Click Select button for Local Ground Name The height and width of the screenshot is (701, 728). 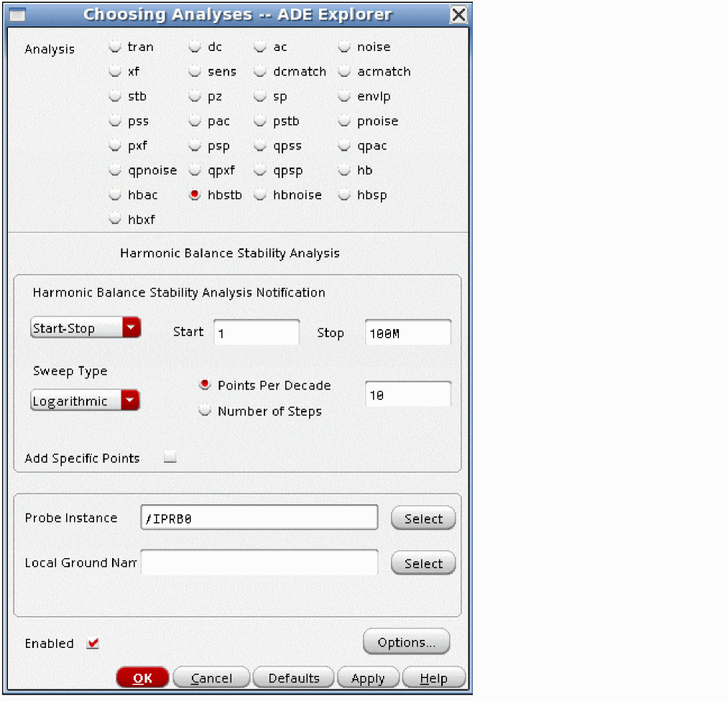pos(423,563)
